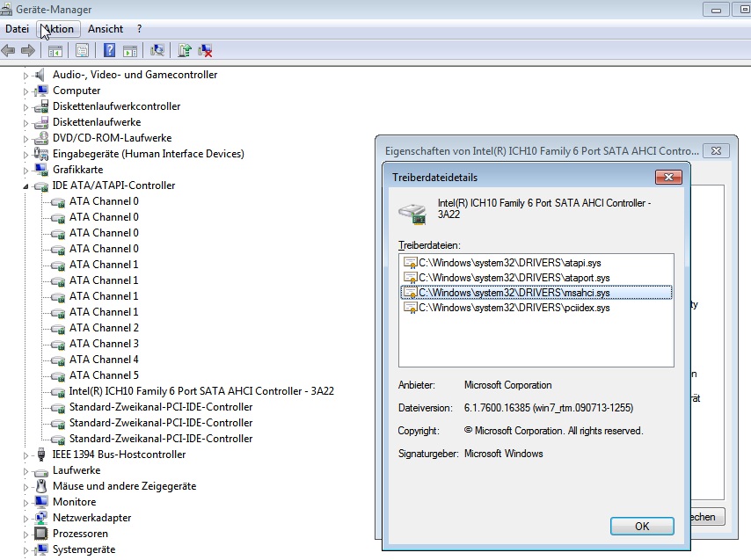
Task: Expand Eingabegeräte (Human Interface Devices)
Action: (x=26, y=155)
